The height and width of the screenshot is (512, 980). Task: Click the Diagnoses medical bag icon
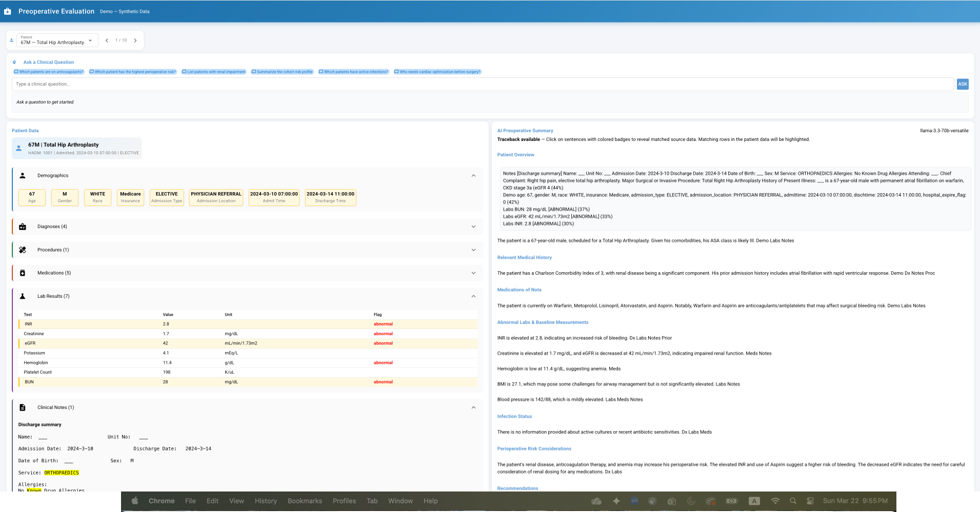point(23,227)
